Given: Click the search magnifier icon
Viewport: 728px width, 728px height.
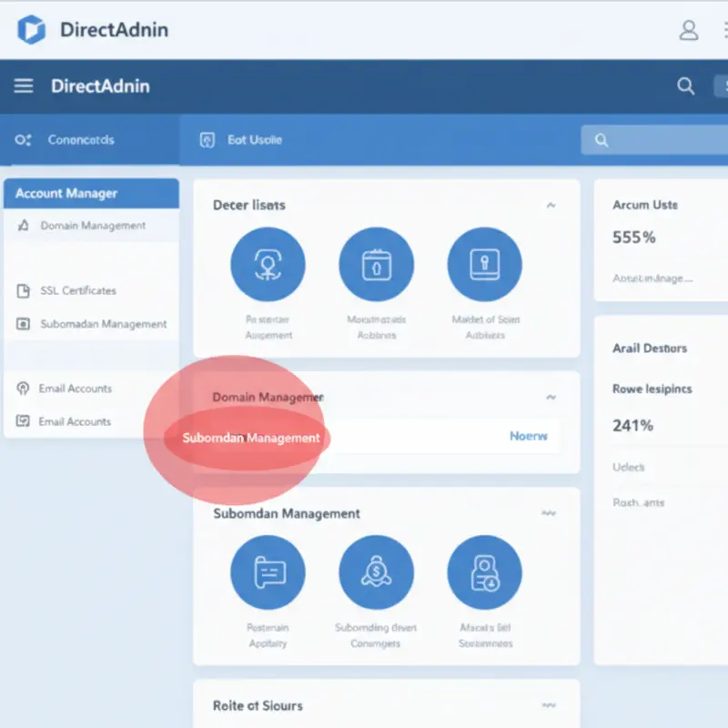Looking at the screenshot, I should pos(686,86).
